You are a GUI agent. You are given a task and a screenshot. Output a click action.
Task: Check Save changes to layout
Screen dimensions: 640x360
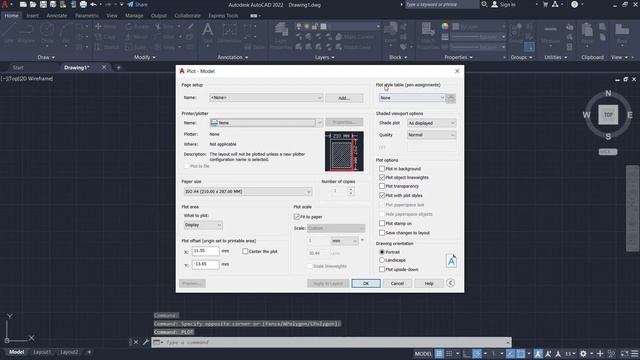pyautogui.click(x=382, y=233)
